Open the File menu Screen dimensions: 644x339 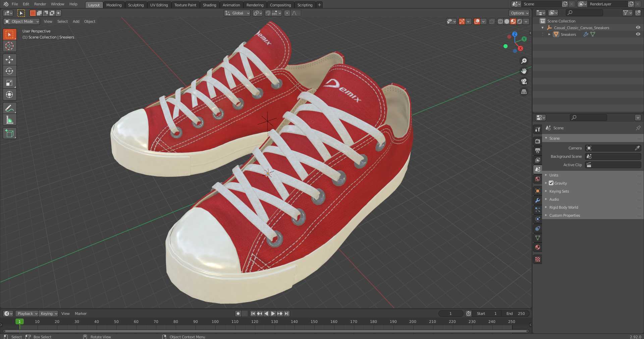(15, 4)
